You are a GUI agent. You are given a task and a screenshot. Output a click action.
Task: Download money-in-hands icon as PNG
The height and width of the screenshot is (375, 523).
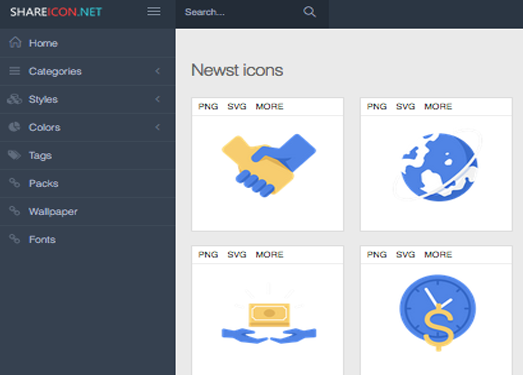point(208,255)
